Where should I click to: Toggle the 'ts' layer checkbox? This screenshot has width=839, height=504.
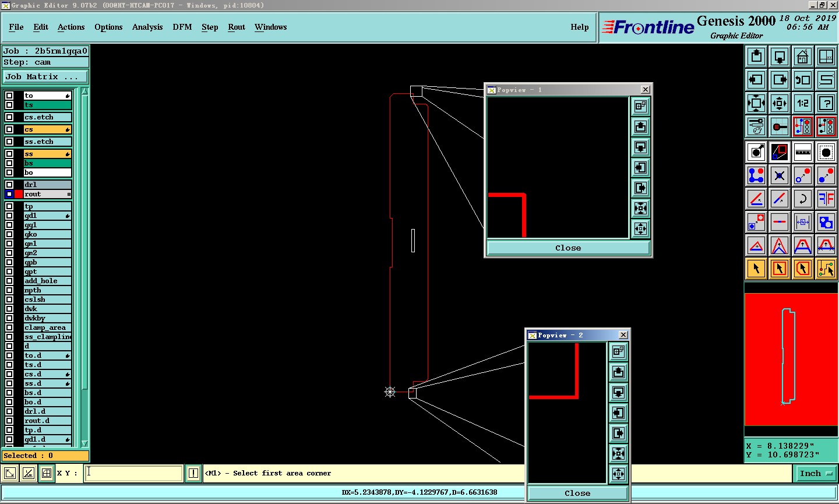click(x=9, y=105)
